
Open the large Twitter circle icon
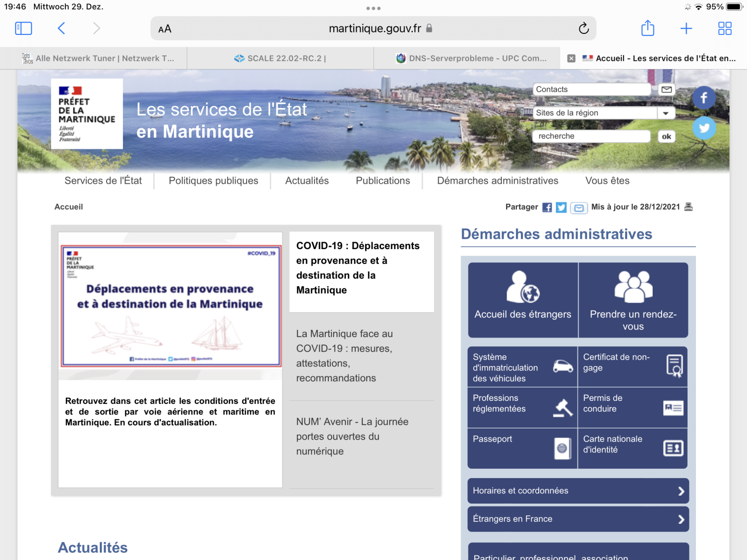coord(704,128)
